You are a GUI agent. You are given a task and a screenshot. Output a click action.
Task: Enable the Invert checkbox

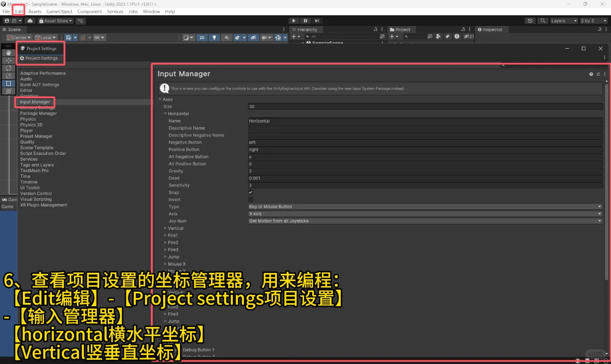250,199
